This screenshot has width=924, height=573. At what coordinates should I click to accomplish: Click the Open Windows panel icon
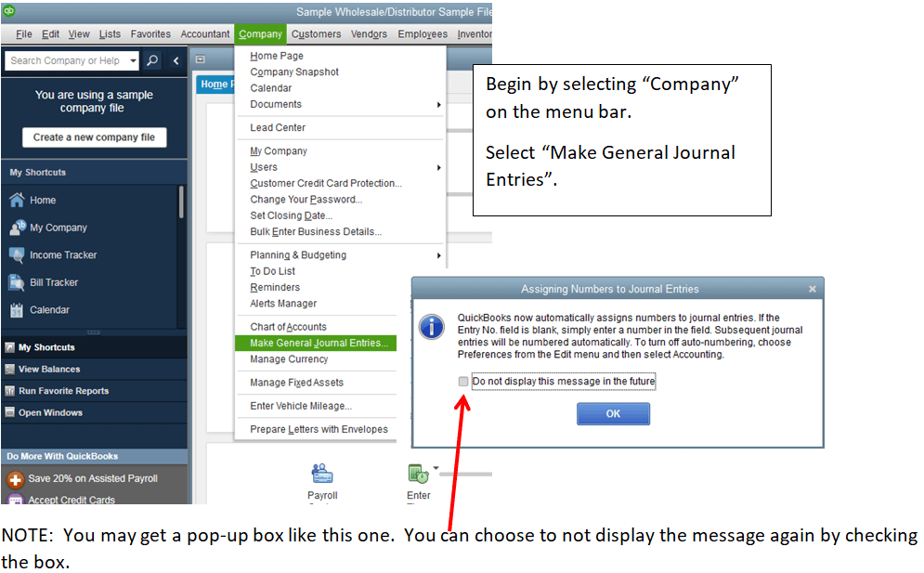[x=9, y=412]
